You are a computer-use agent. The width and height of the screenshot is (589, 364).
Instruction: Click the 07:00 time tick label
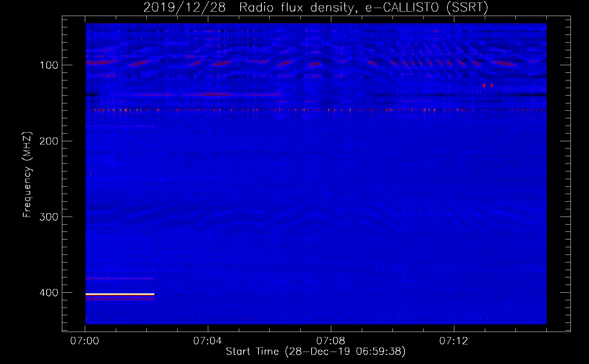[85, 341]
